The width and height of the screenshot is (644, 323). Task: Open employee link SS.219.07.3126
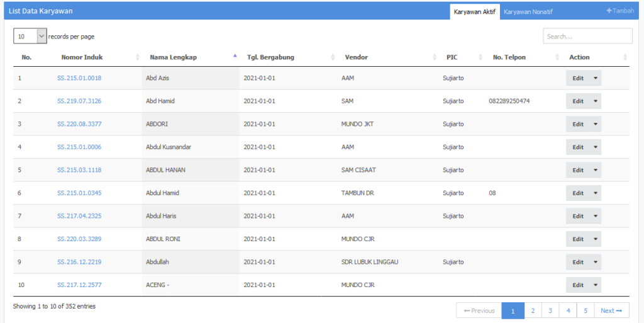79,101
